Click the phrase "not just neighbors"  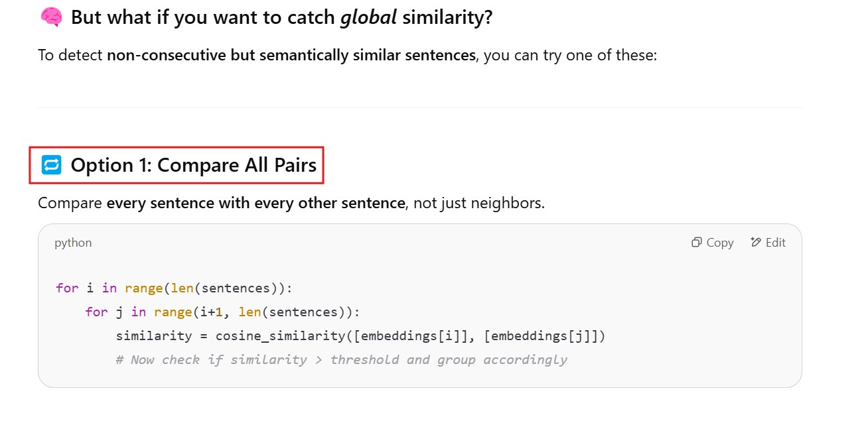[x=478, y=203]
